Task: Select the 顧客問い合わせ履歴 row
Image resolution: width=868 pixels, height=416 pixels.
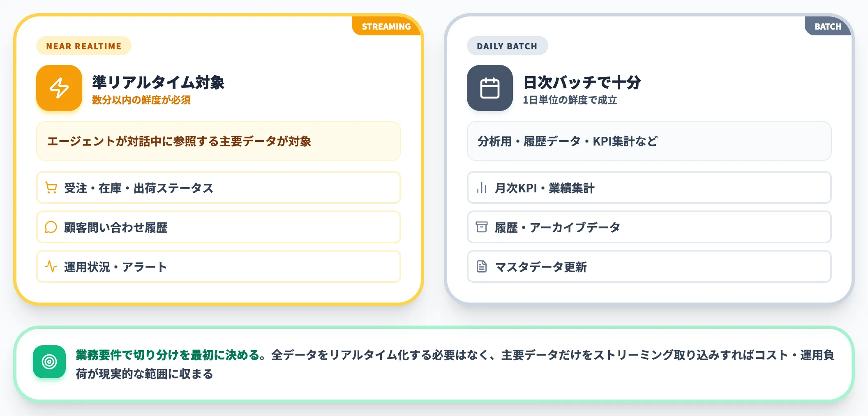Action: pos(219,227)
